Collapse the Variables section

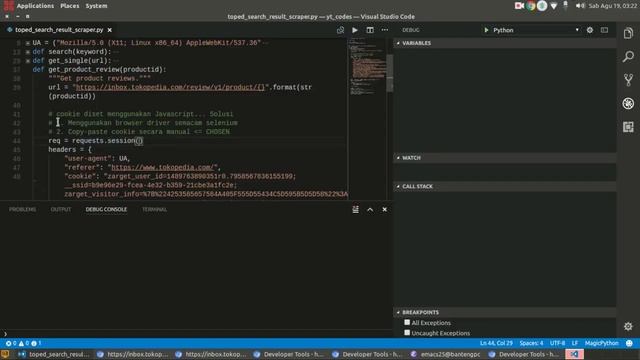(505, 43)
